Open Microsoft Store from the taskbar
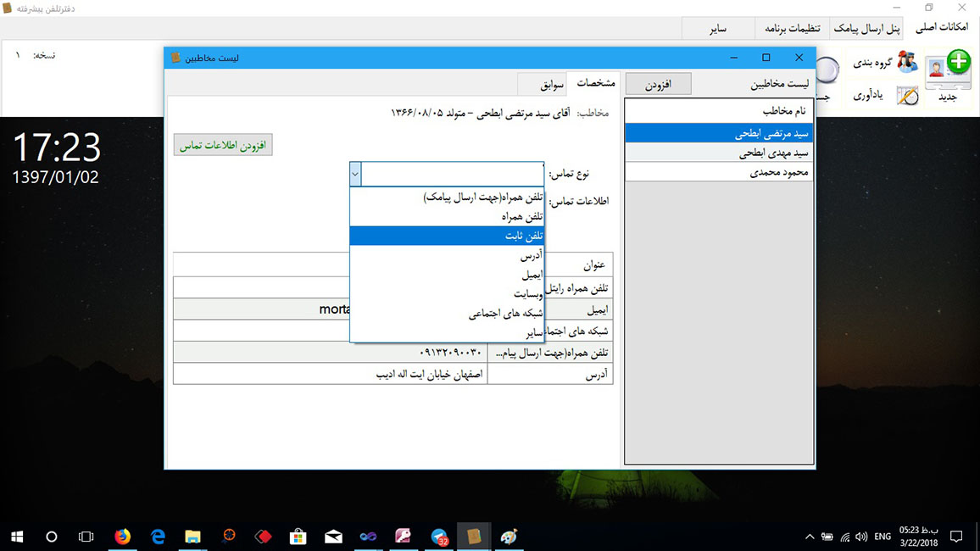This screenshot has height=551, width=980. coord(298,536)
